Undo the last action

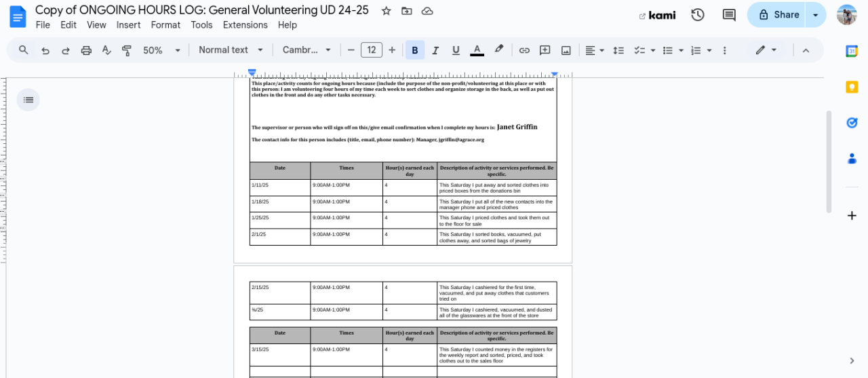point(45,50)
